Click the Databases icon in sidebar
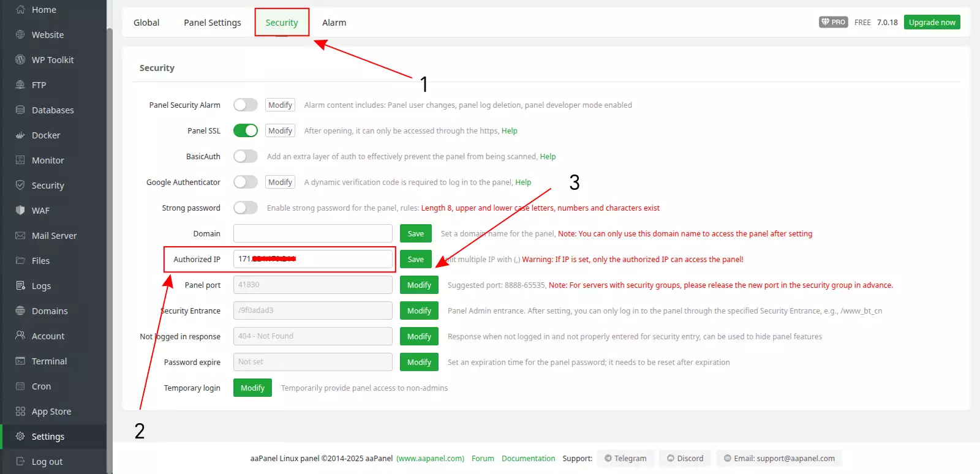The height and width of the screenshot is (474, 980). point(20,110)
